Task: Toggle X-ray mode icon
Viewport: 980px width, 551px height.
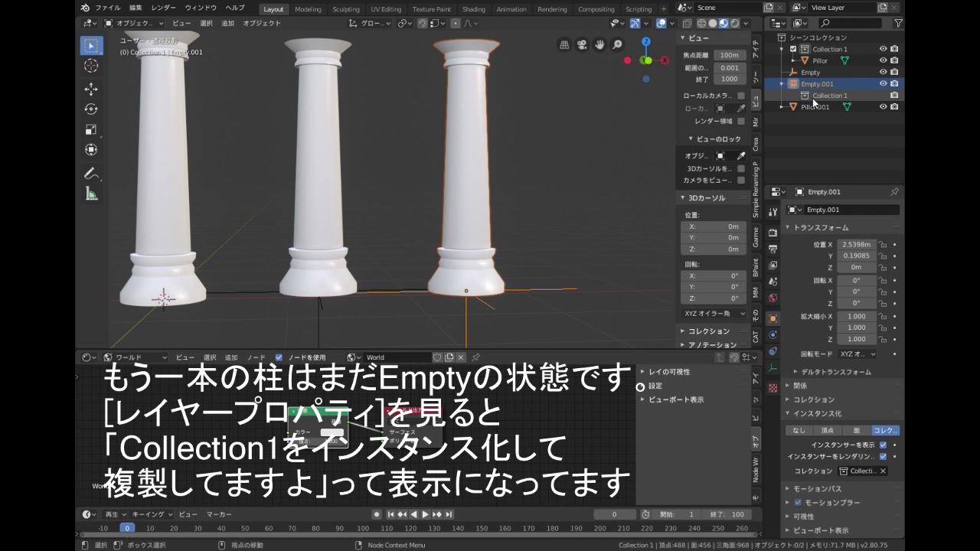Action: [687, 23]
